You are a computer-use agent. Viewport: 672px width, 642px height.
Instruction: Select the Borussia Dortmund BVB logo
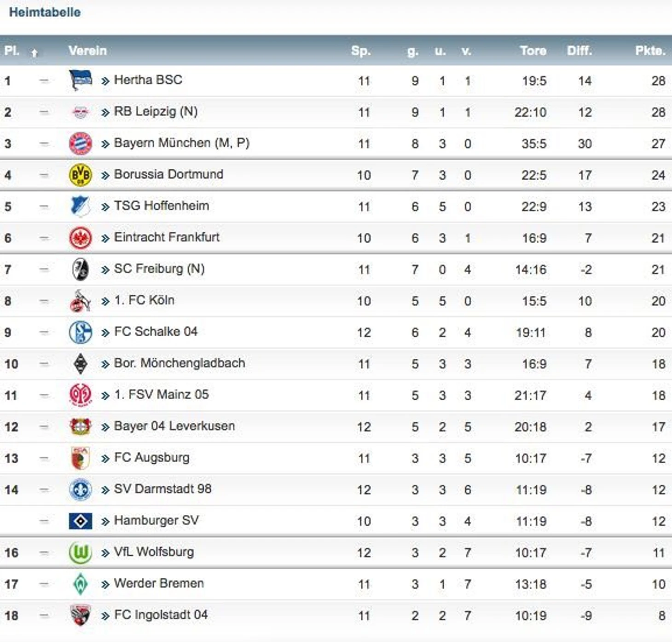point(81,175)
